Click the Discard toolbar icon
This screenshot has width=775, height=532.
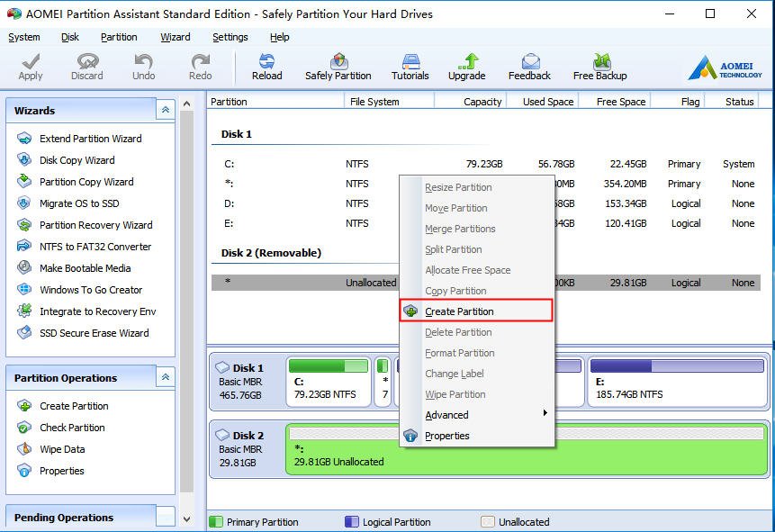pyautogui.click(x=86, y=65)
